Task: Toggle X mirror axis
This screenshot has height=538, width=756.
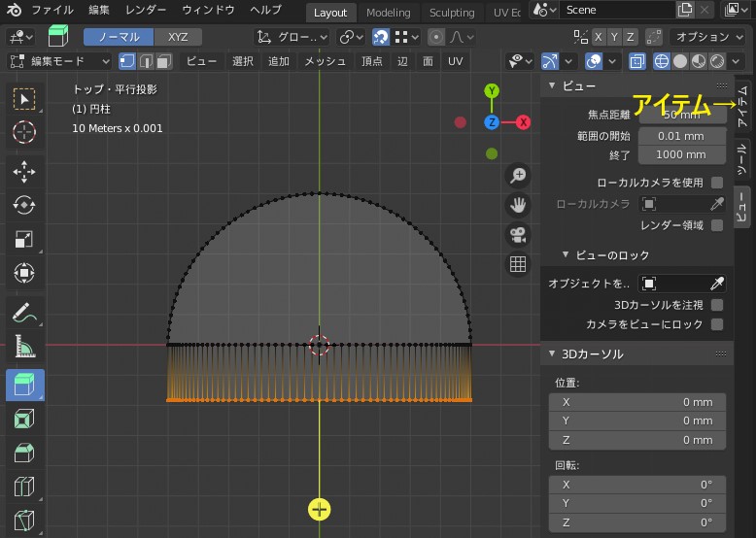Action: pos(599,37)
